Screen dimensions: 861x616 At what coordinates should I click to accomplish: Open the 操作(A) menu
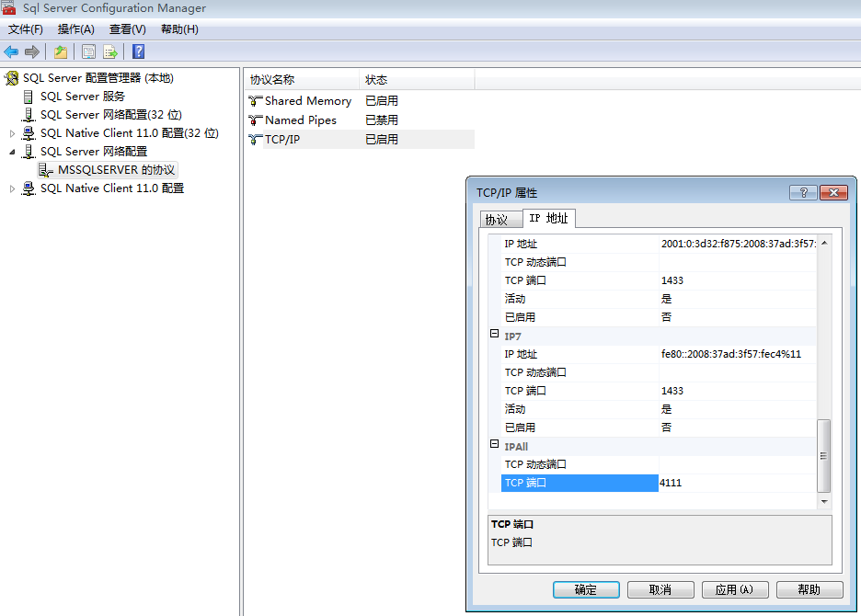(75, 29)
